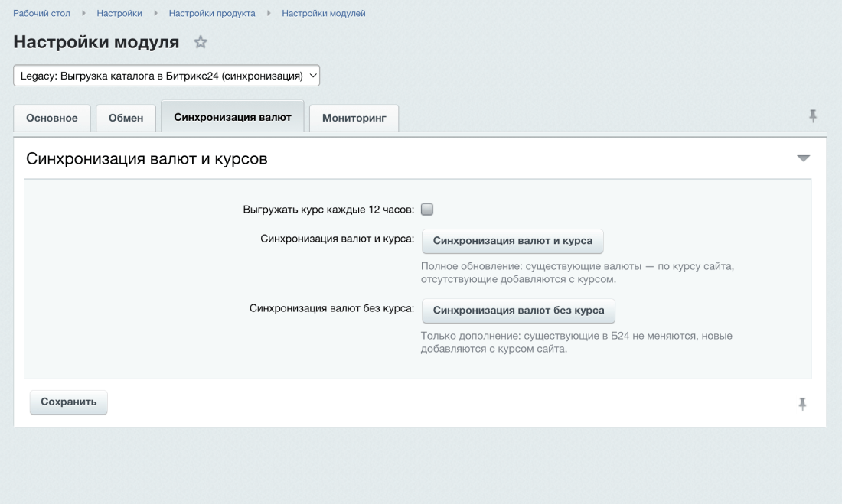This screenshot has width=842, height=504.
Task: Click breadcrumb arrow after Рабочий стол
Action: click(x=83, y=14)
